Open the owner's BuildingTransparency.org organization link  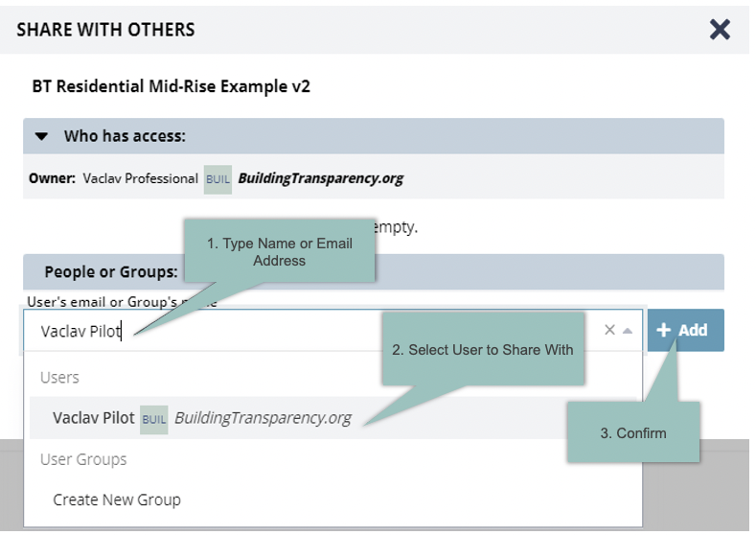320,178
